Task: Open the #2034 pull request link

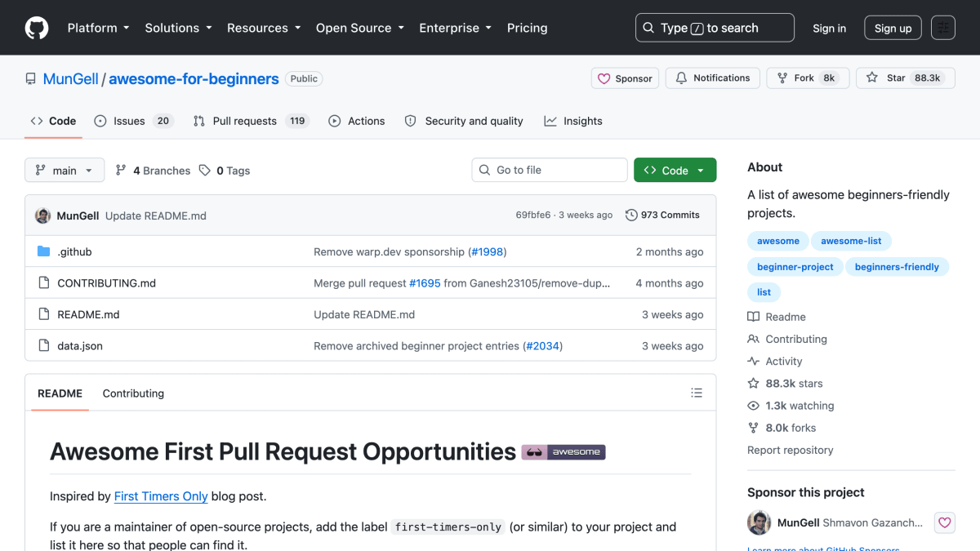Action: click(x=542, y=346)
